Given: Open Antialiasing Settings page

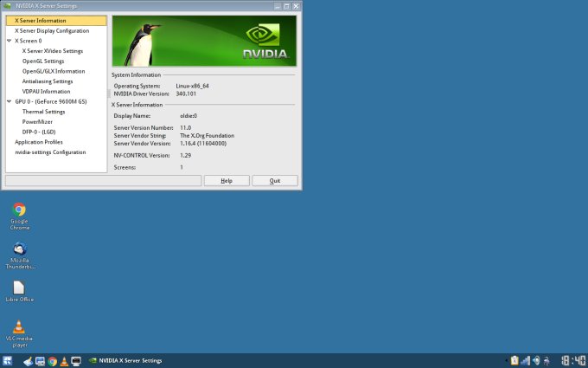Looking at the screenshot, I should coord(48,81).
